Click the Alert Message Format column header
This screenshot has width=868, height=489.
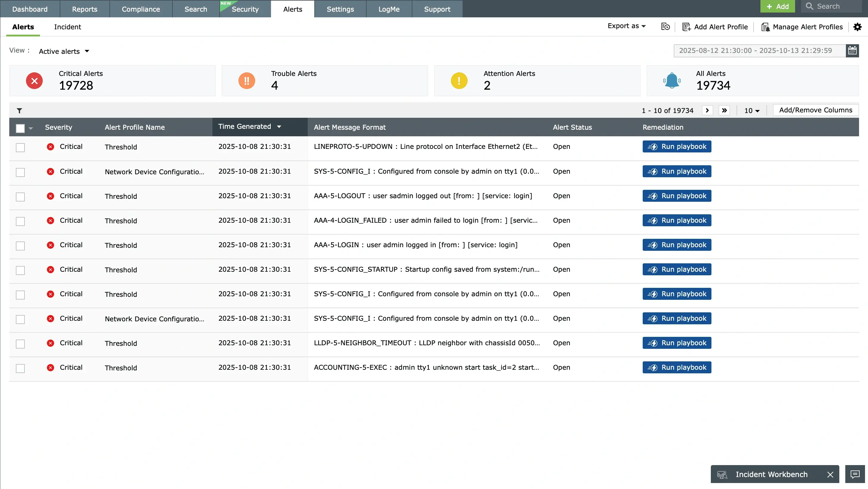pos(349,127)
